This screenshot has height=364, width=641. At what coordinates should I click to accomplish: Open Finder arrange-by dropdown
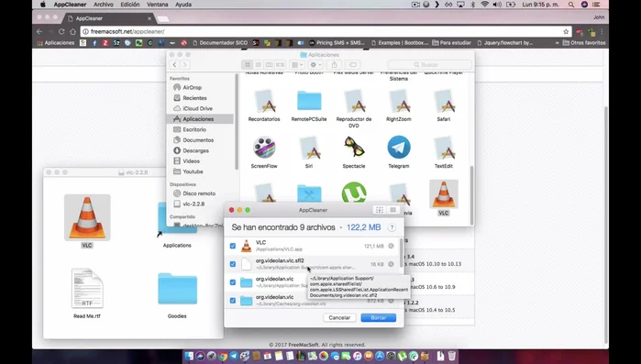coord(297,64)
